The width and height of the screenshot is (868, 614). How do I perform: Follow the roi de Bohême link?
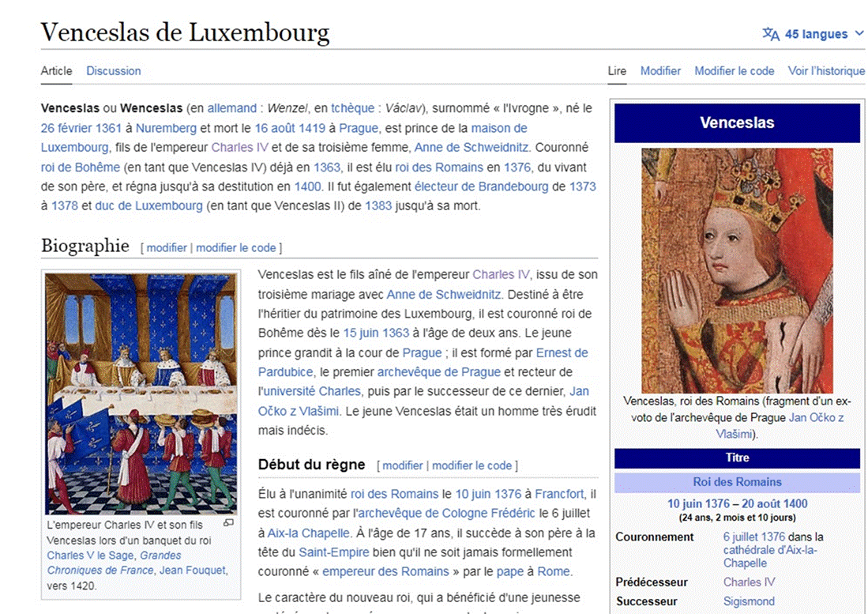click(81, 168)
